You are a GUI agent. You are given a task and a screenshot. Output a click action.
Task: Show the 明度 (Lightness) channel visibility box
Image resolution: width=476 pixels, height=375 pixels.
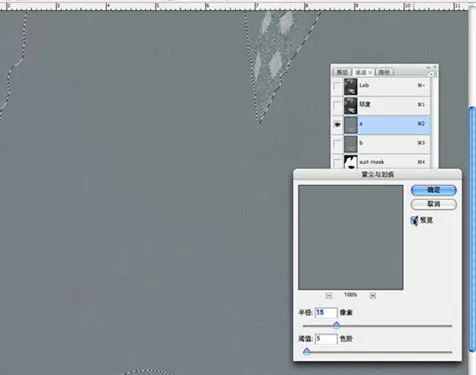[x=337, y=105]
